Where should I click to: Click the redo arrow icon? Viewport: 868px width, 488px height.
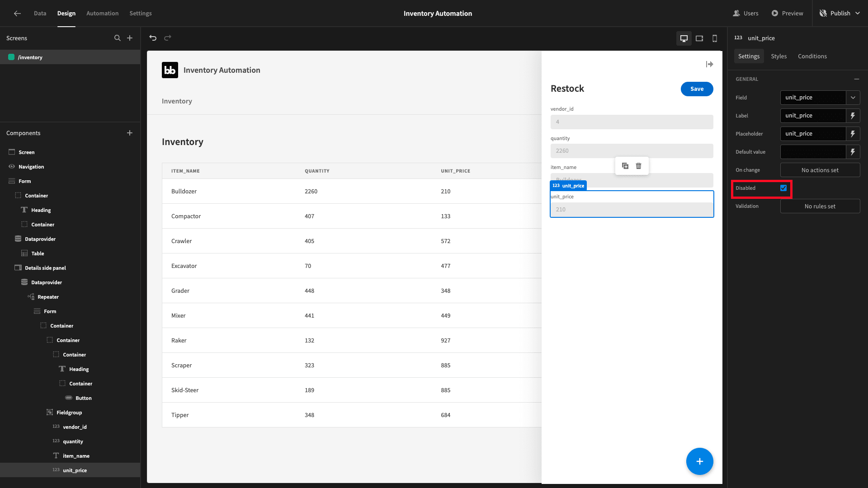(168, 38)
